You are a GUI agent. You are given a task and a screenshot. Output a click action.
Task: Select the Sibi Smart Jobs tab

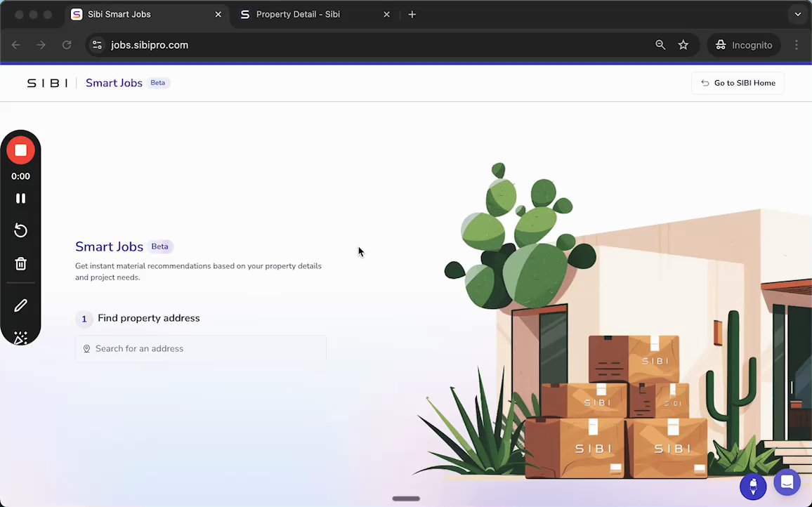point(147,15)
